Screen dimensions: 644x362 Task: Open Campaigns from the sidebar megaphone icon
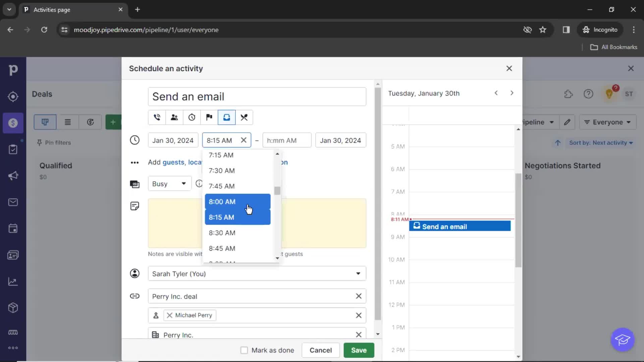point(13,176)
